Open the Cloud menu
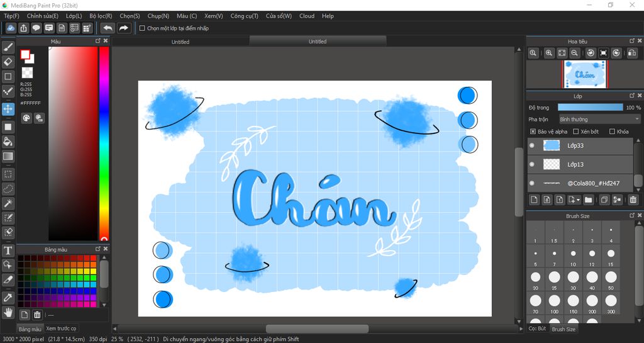The width and height of the screenshot is (644, 343). 307,16
